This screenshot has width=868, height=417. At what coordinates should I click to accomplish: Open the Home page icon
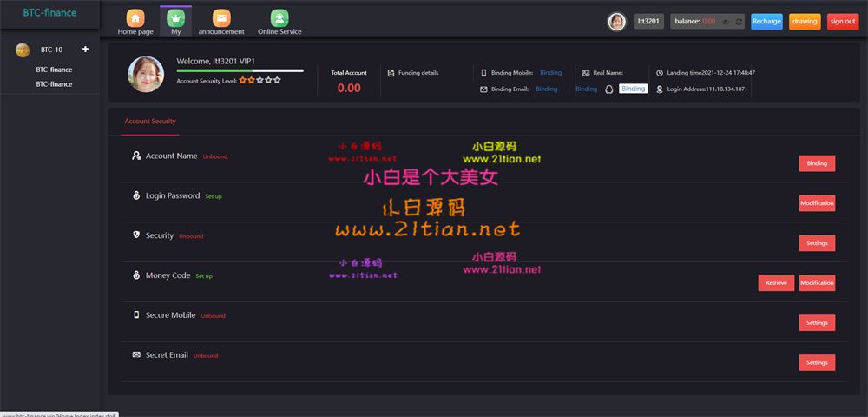click(135, 18)
